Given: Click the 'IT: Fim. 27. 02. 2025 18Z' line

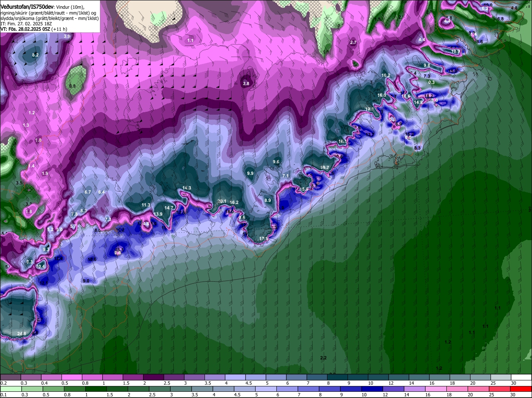Looking at the screenshot, I should coord(26,24).
